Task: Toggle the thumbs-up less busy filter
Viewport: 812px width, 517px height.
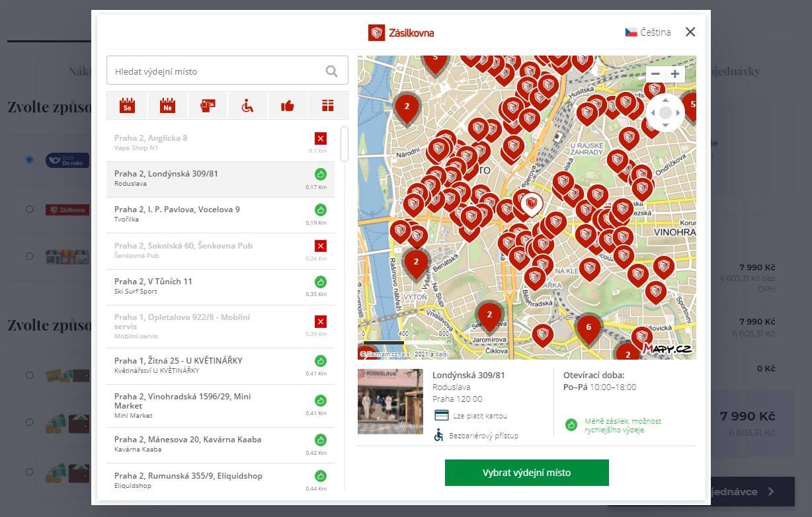Action: 288,106
